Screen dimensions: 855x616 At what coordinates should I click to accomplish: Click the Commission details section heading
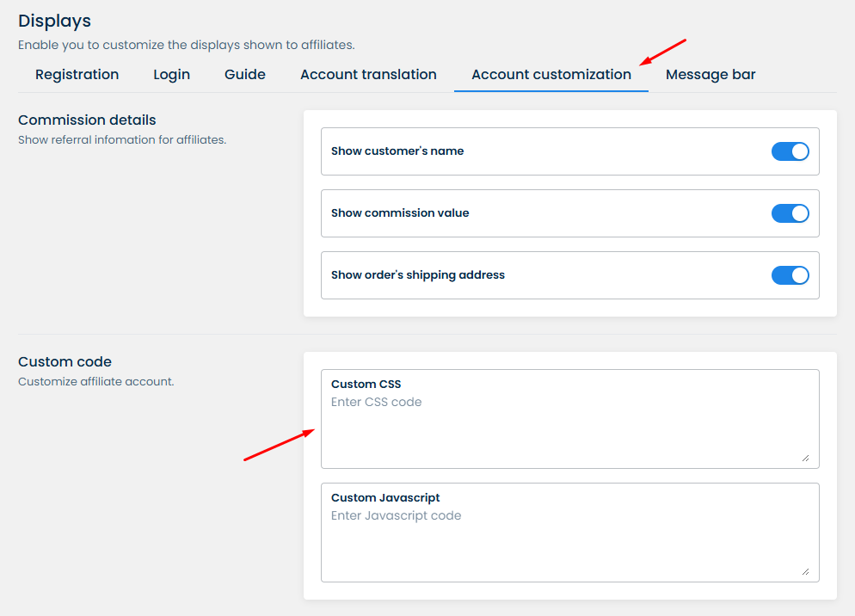coord(87,120)
